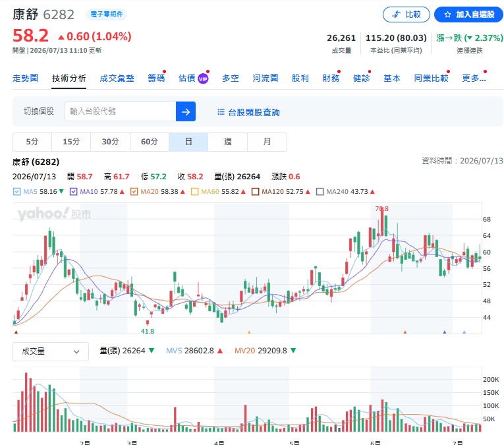Open the 健診 tab
Image resolution: width=504 pixels, height=445 pixels.
click(x=361, y=78)
